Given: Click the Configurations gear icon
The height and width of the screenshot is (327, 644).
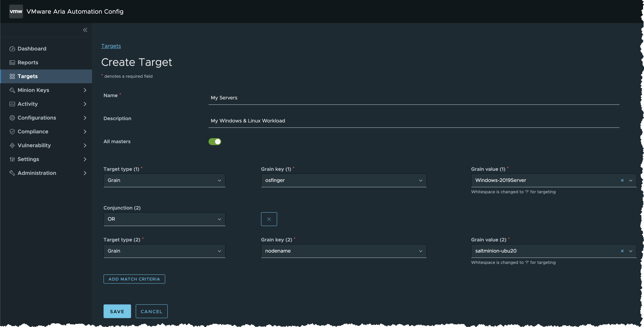Looking at the screenshot, I should (12, 118).
